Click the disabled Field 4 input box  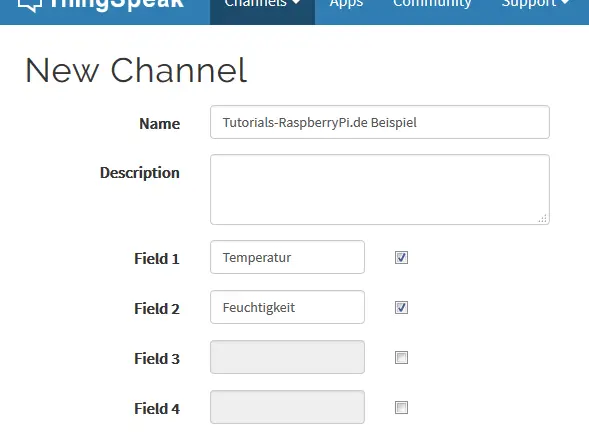click(x=287, y=407)
